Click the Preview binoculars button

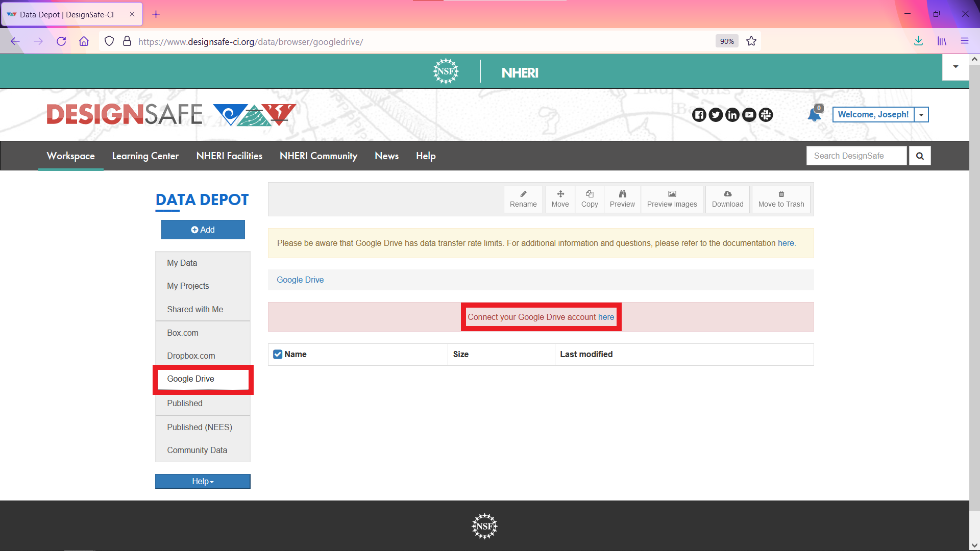[622, 199]
